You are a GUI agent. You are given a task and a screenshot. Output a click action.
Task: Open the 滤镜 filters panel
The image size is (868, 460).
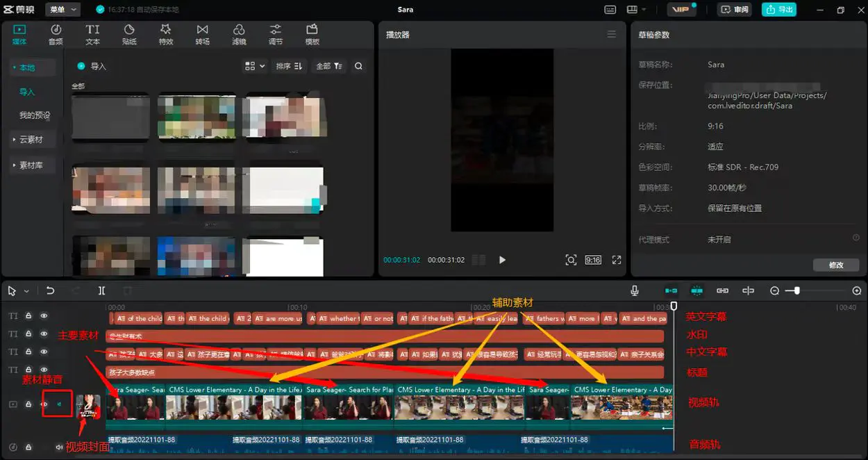239,34
